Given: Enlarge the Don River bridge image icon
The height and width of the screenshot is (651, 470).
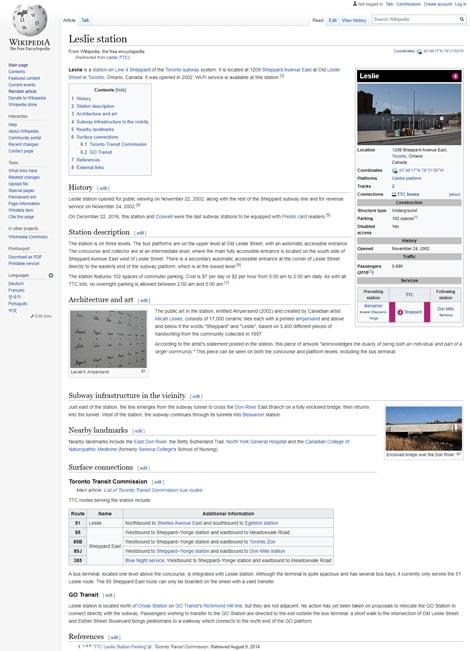Looking at the screenshot, I should tap(459, 454).
